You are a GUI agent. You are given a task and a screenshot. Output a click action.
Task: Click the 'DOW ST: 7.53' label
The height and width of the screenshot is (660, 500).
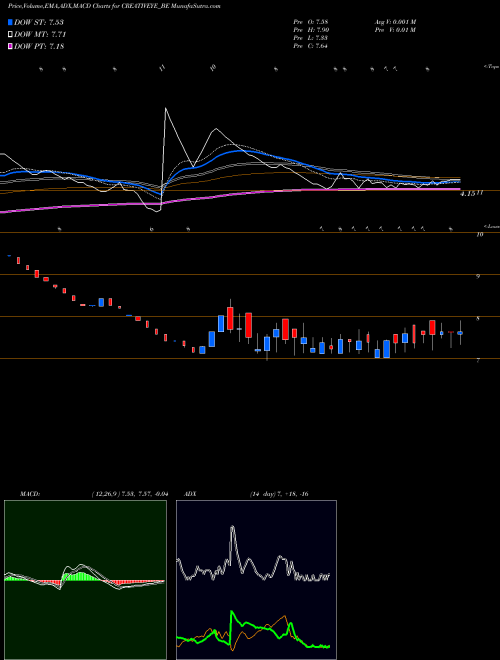coord(39,22)
